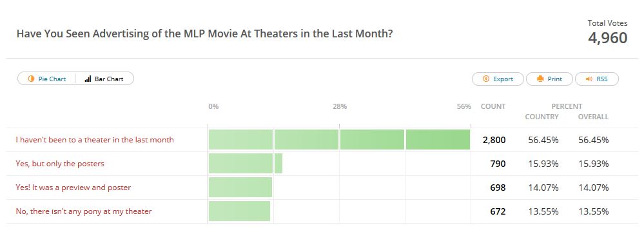The width and height of the screenshot is (644, 232).
Task: Click the RSS feed icon
Action: click(x=589, y=79)
